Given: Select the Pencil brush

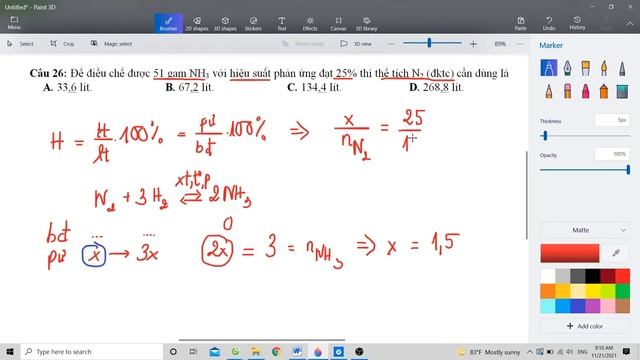Looking at the screenshot, I should point(549,91).
